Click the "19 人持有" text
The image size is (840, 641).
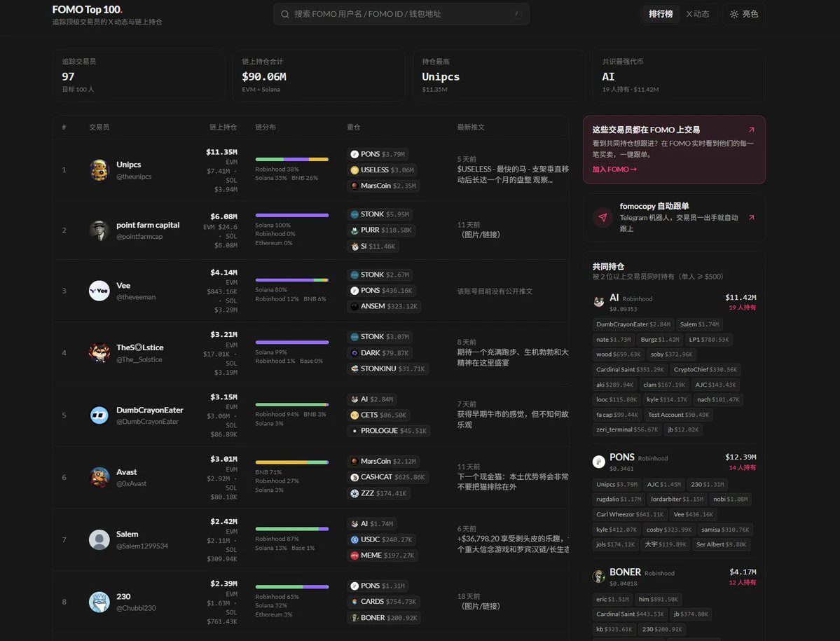(x=742, y=308)
